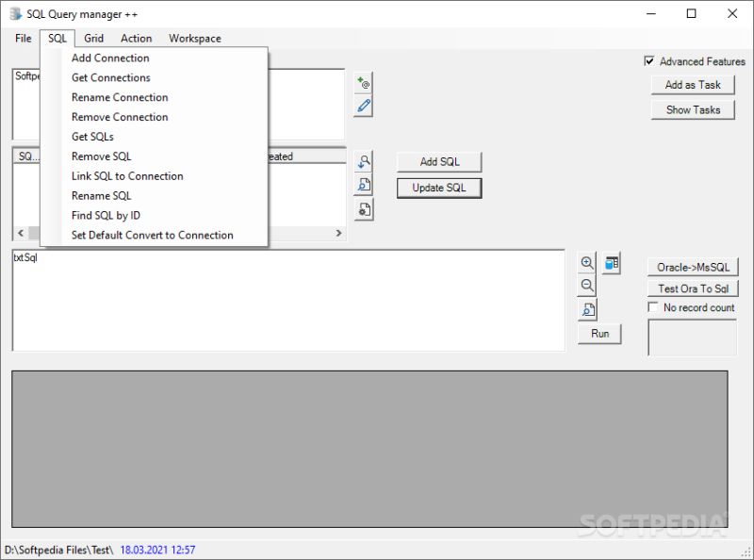Click the search document icon above Run

coord(587,308)
